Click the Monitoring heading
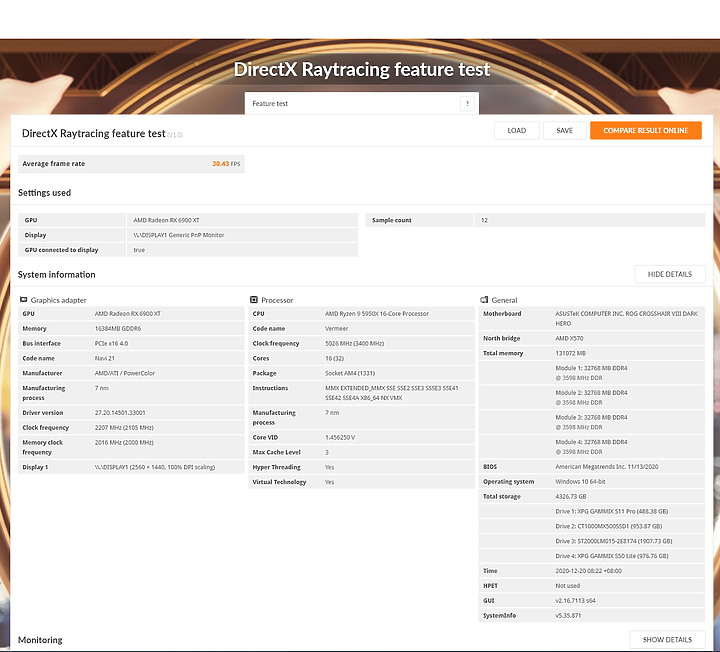 [40, 640]
